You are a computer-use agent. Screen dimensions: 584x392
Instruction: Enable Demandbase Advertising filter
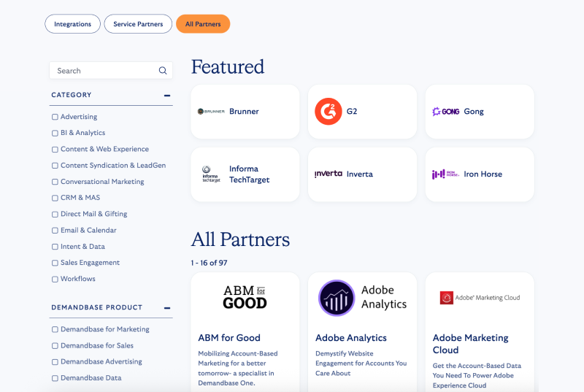coord(55,362)
